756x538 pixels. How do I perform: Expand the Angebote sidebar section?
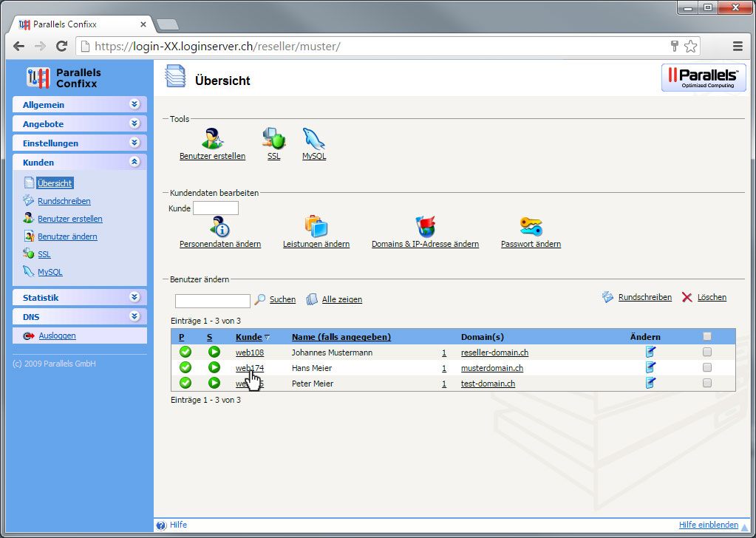click(80, 124)
